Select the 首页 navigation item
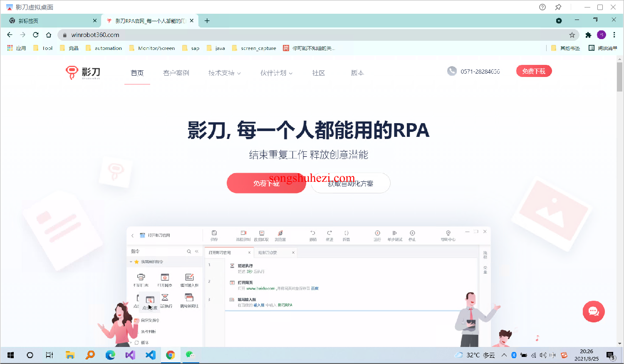624x364 pixels. [x=137, y=73]
